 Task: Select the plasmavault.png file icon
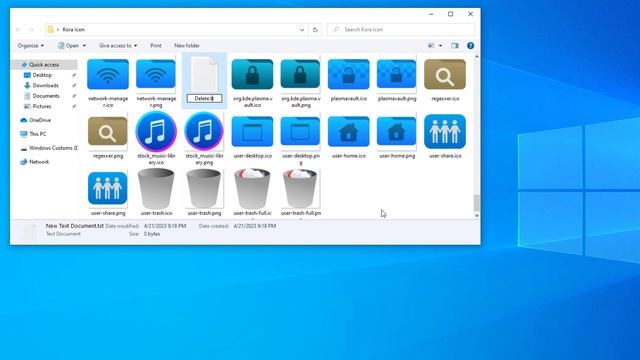[x=397, y=74]
